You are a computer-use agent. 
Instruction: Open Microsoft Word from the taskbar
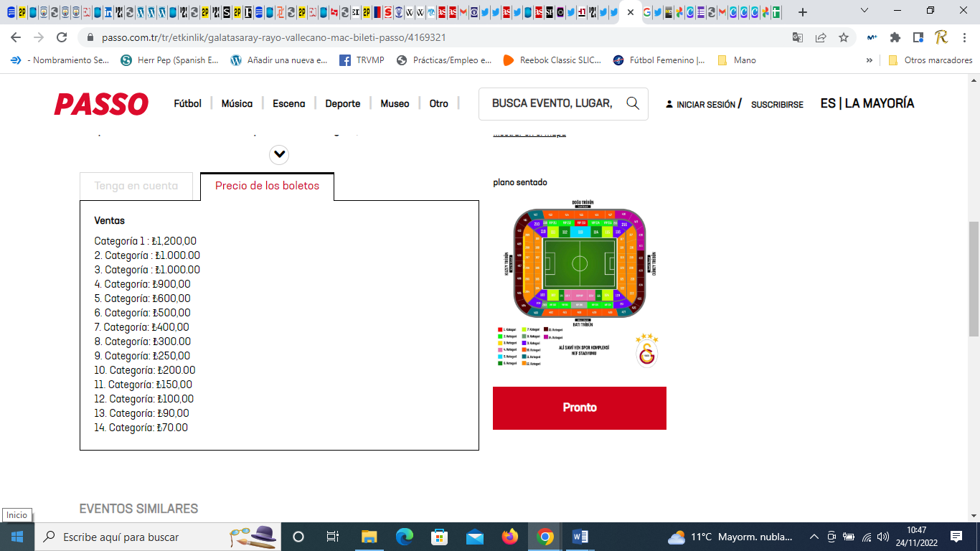click(580, 537)
